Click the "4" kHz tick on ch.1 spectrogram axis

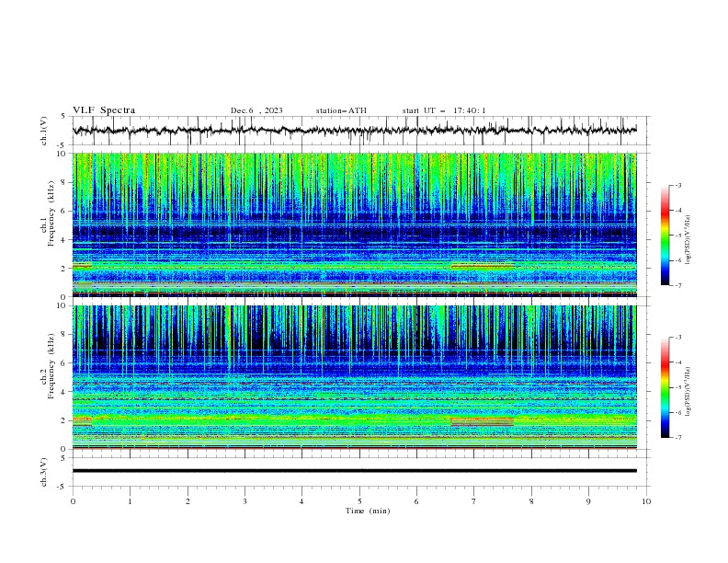(64, 240)
